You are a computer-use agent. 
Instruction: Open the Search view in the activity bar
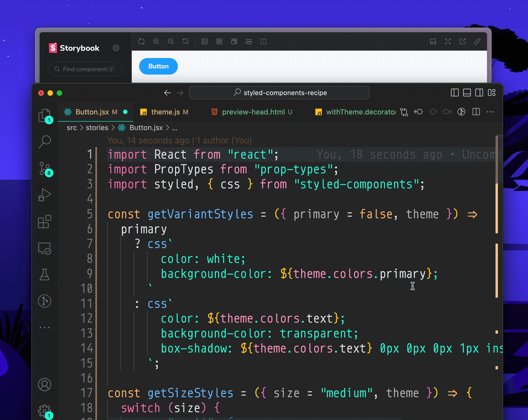(x=45, y=141)
